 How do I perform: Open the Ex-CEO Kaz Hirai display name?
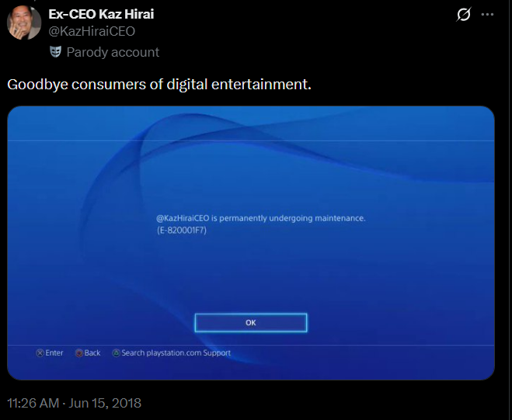(x=101, y=14)
